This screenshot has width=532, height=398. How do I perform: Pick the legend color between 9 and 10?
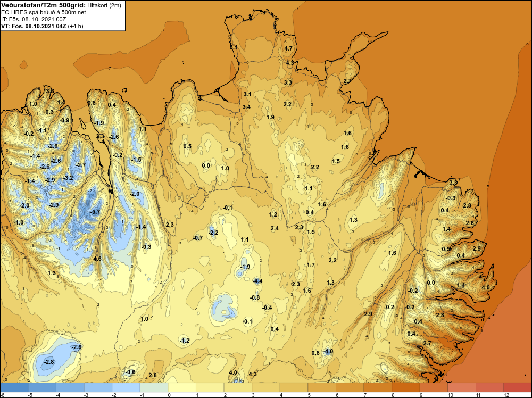(434, 387)
